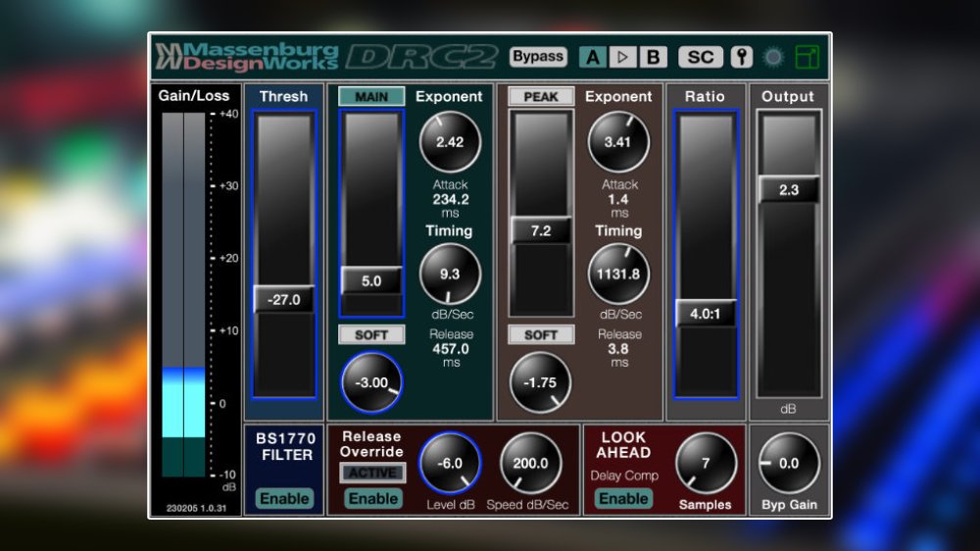Click the +40 meter scale mark
Viewport: 980px width, 551px height.
228,114
